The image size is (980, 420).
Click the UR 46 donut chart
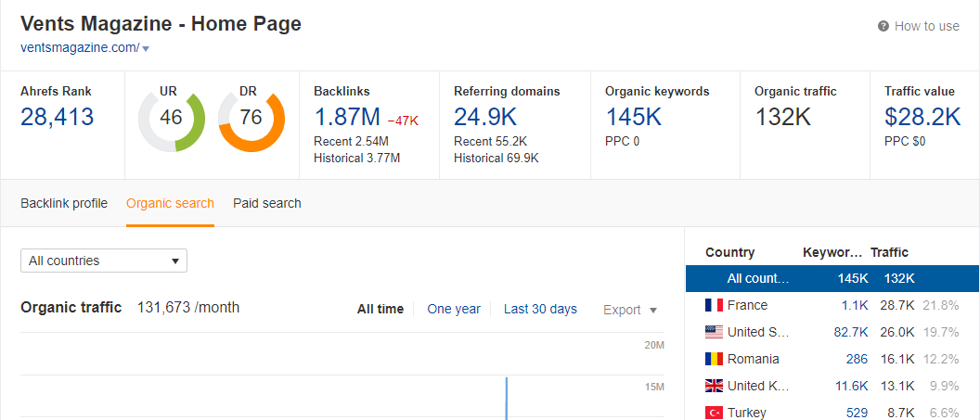[171, 118]
